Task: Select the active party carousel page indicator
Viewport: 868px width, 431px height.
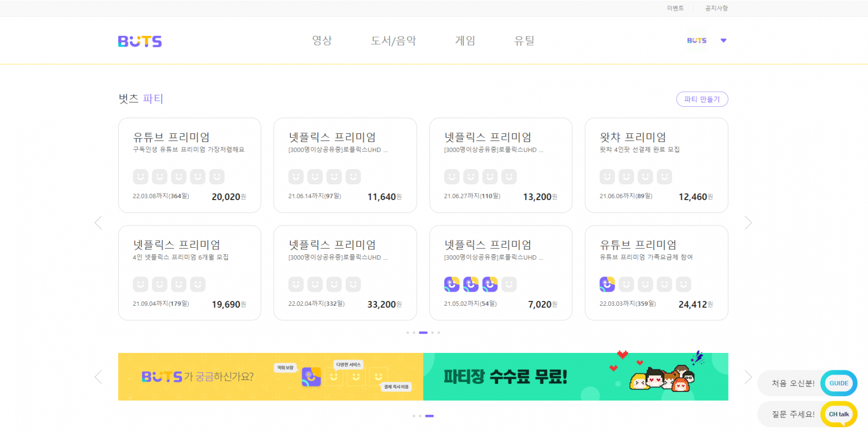Action: click(x=423, y=332)
